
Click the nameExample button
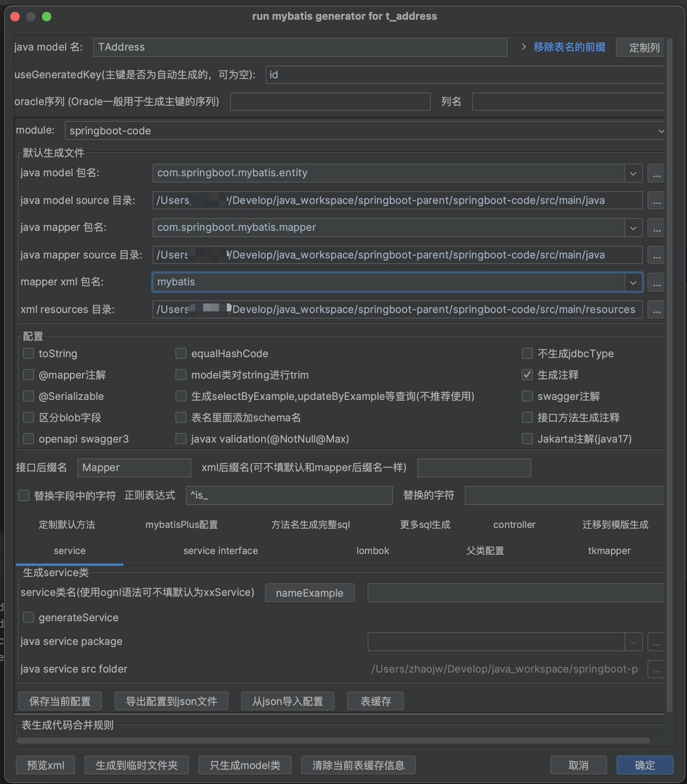coord(310,593)
